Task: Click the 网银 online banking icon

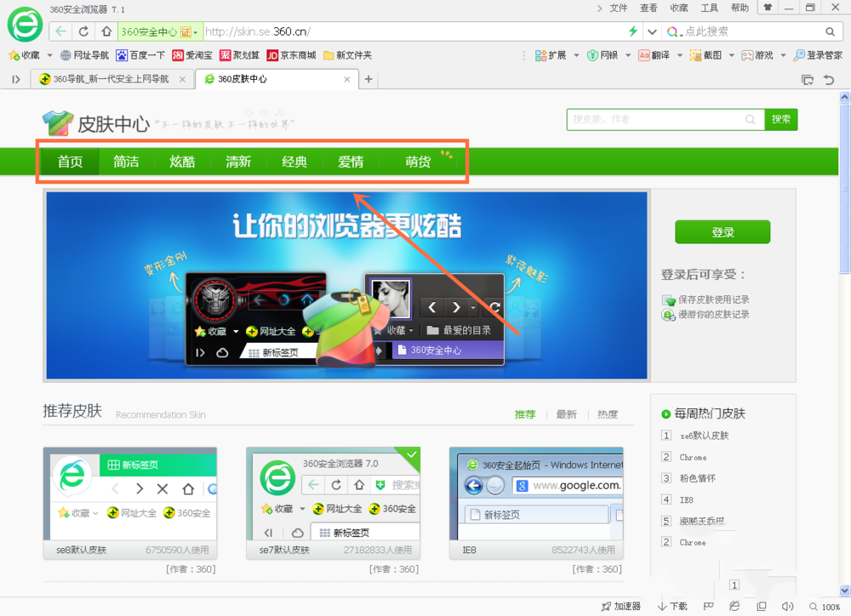Action: point(605,54)
